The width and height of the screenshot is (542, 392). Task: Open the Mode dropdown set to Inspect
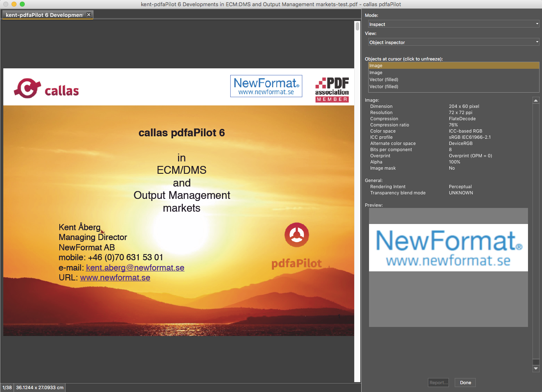pyautogui.click(x=453, y=24)
